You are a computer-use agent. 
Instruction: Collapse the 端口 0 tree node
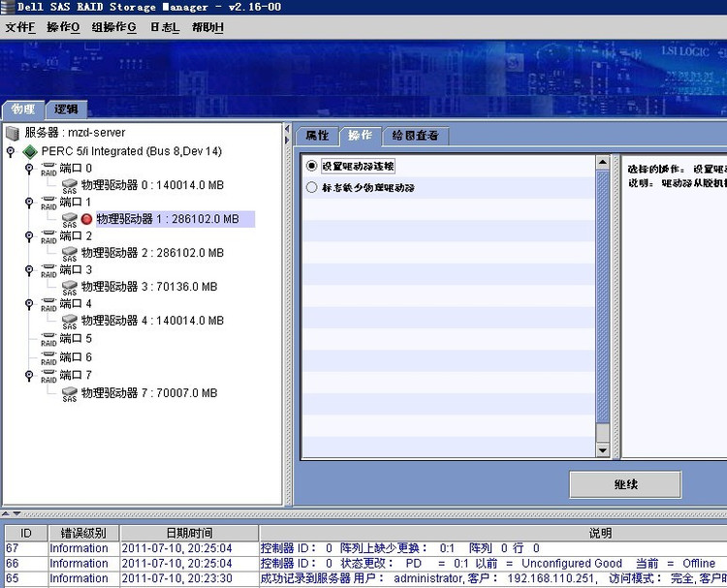[29, 169]
